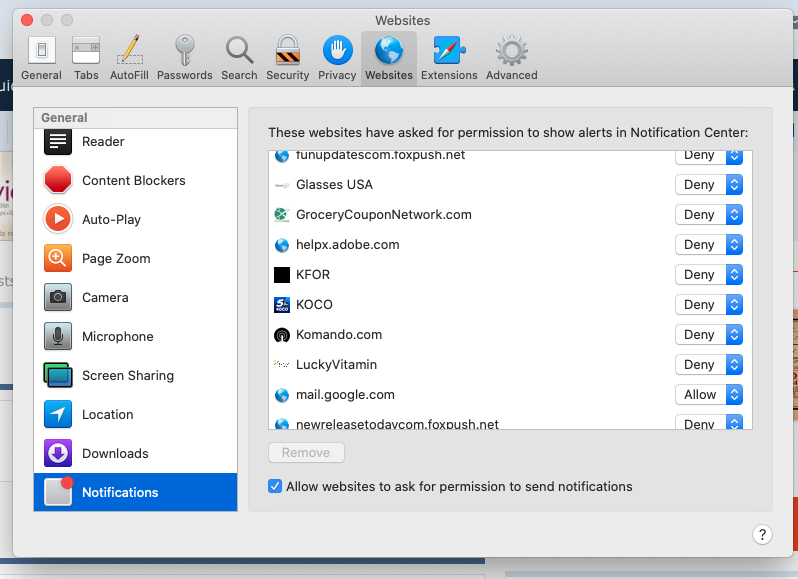The width and height of the screenshot is (798, 579).
Task: Select the Auto-Play sidebar label
Action: click(x=111, y=220)
